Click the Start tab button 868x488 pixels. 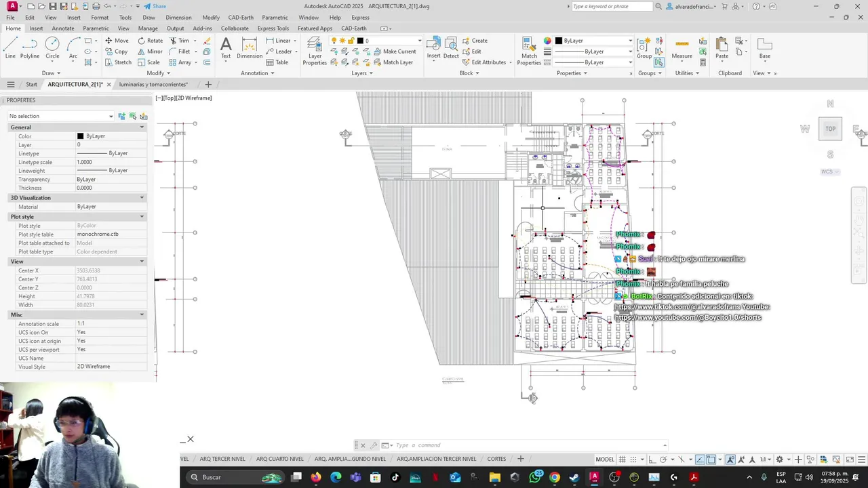tap(31, 85)
